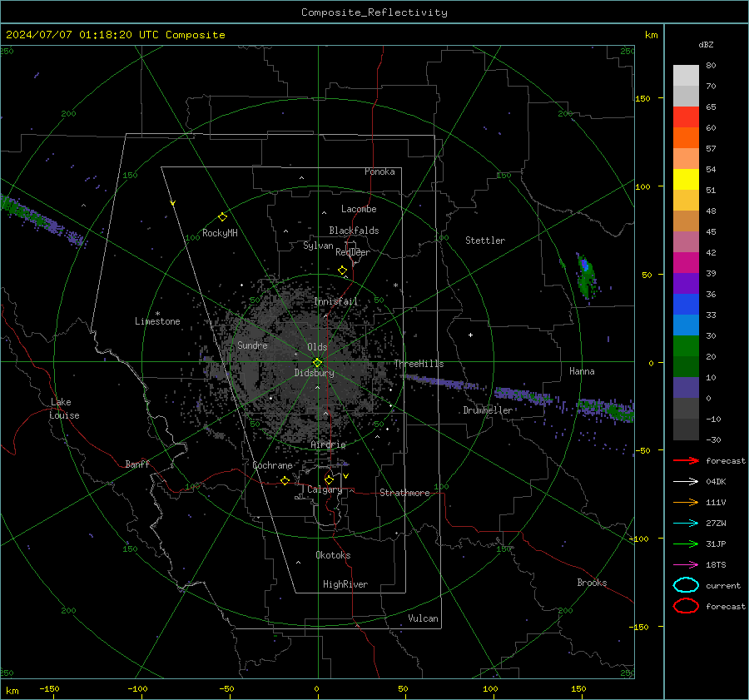749x700 pixels.
Task: Click the red forecast arrow in legend
Action: coord(686,460)
